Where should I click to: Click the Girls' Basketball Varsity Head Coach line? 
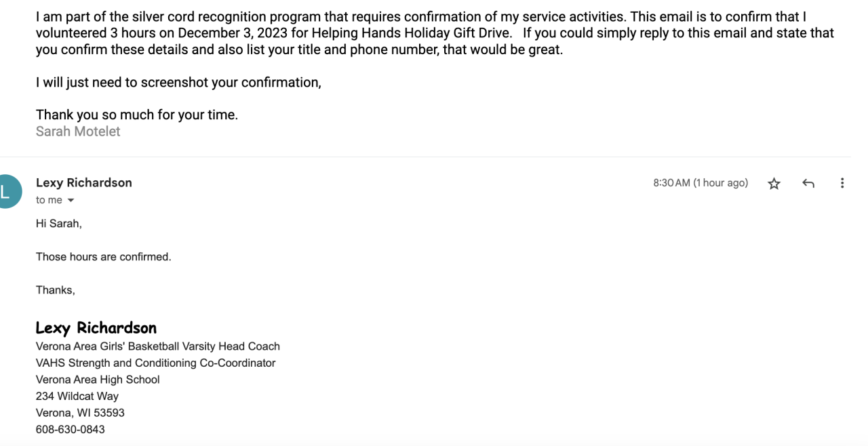click(x=158, y=346)
